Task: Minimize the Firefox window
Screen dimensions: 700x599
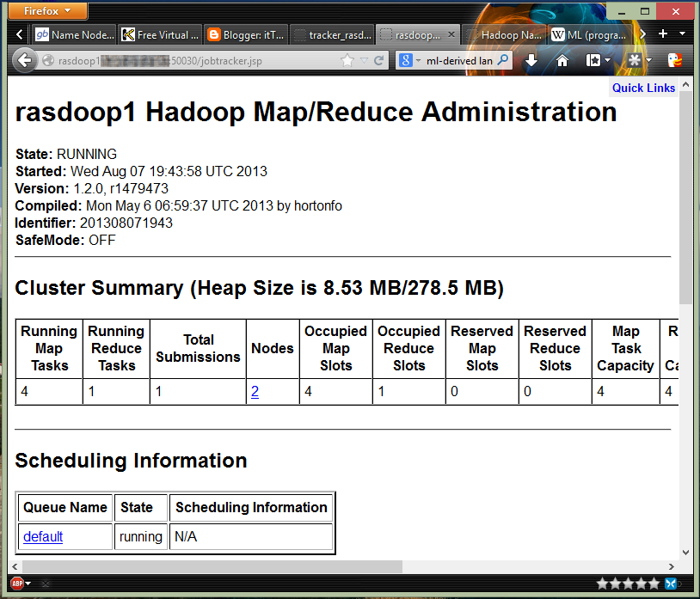Action: 622,11
